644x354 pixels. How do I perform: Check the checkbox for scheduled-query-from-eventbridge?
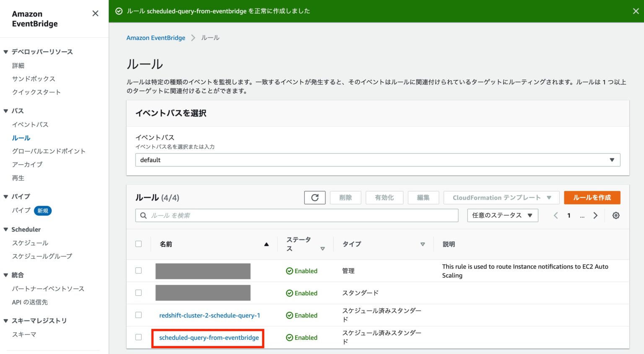139,338
